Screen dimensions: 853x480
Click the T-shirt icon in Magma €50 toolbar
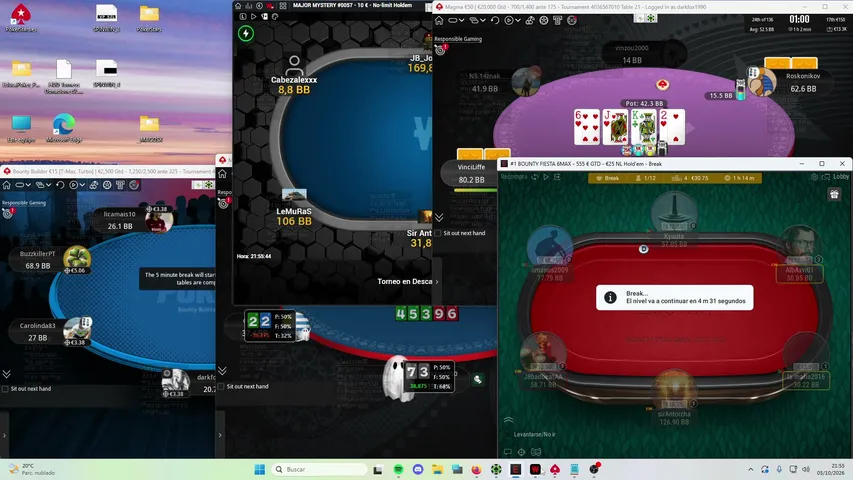click(557, 20)
